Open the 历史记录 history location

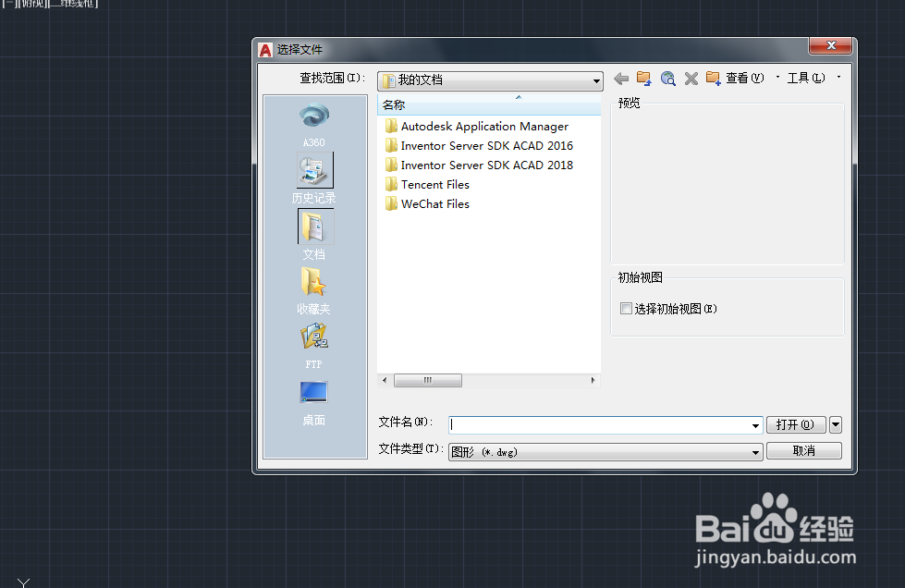coord(314,178)
